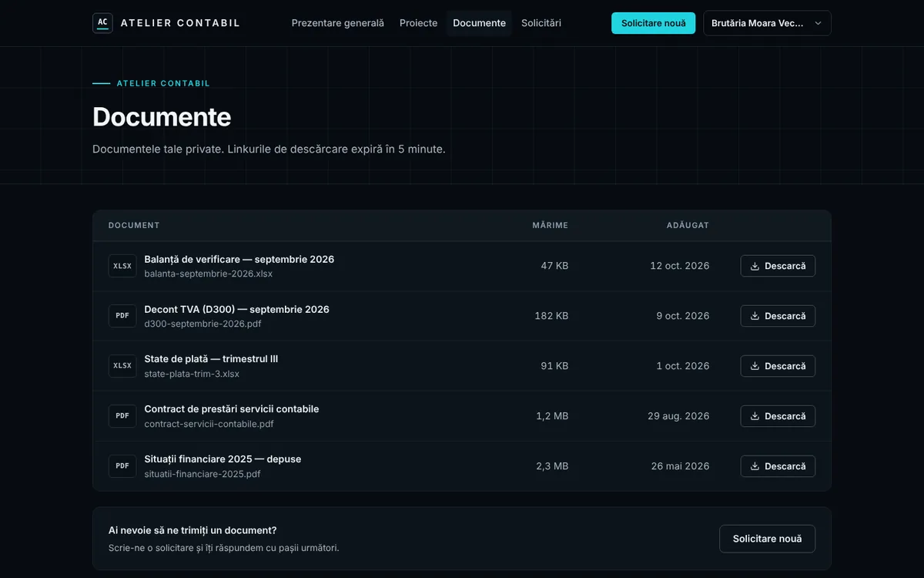Image resolution: width=924 pixels, height=578 pixels.
Task: Switch to the Proiecte tab
Action: pyautogui.click(x=419, y=23)
